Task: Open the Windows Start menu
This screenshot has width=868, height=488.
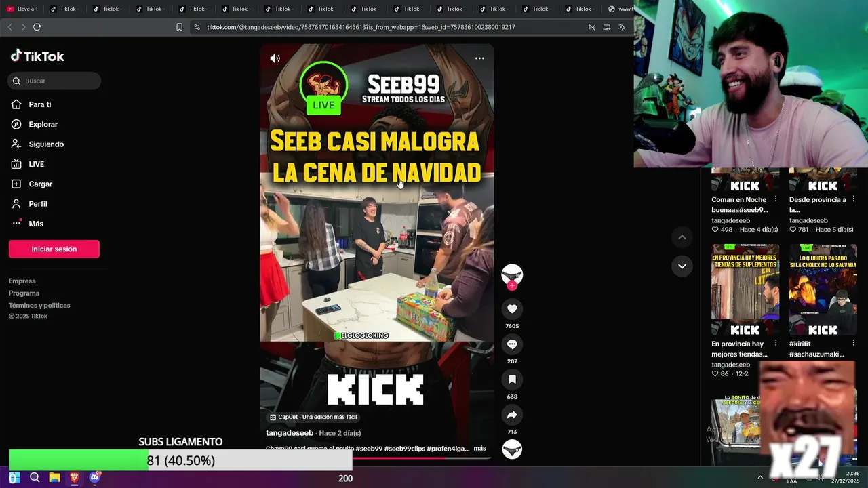Action: pyautogui.click(x=14, y=478)
